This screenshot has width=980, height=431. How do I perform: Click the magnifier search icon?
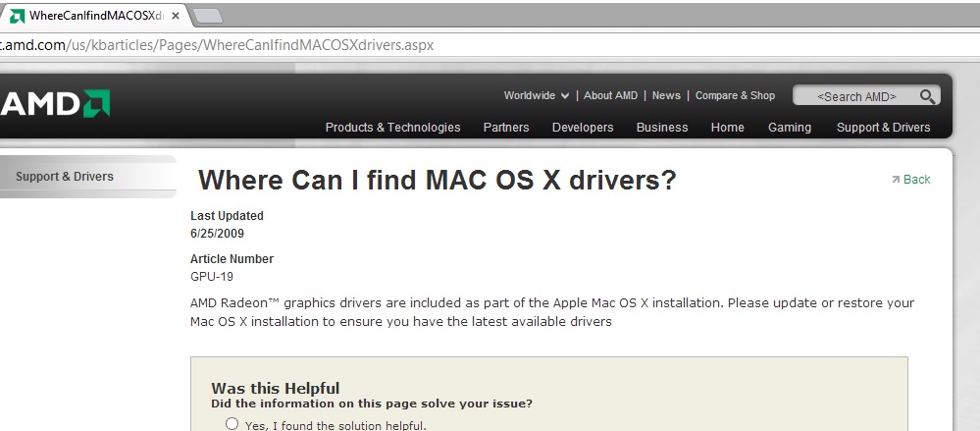926,96
